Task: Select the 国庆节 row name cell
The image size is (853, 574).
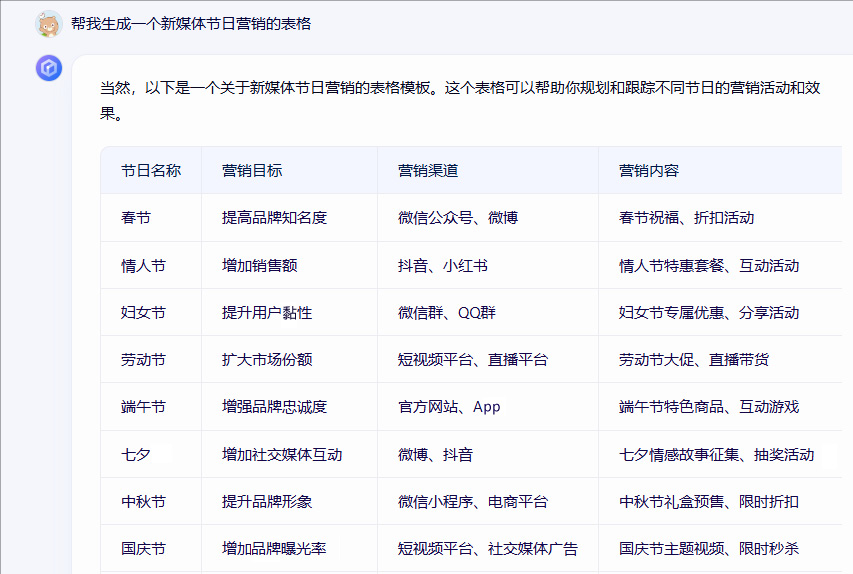Action: 143,549
